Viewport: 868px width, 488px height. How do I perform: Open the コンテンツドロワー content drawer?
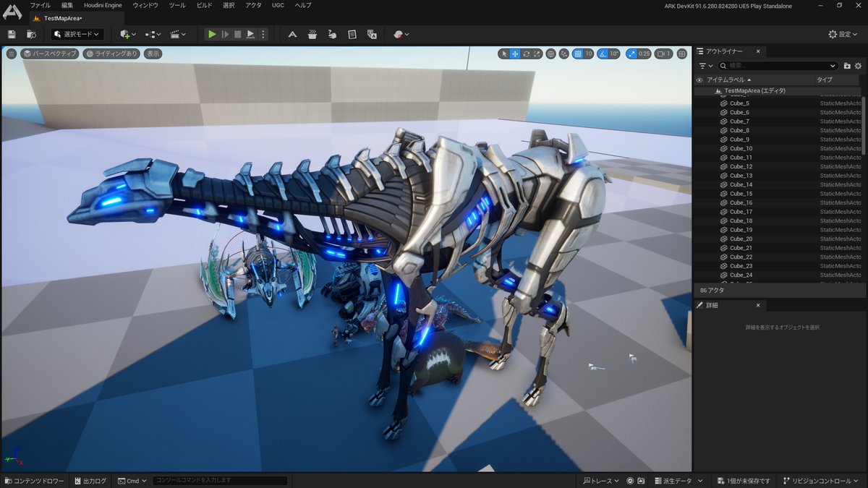[x=34, y=481]
